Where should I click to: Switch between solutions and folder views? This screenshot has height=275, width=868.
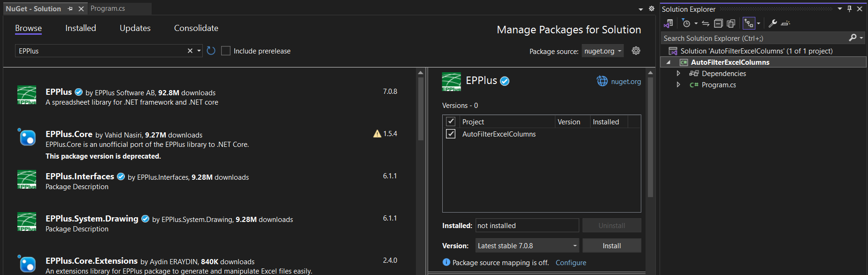point(668,23)
